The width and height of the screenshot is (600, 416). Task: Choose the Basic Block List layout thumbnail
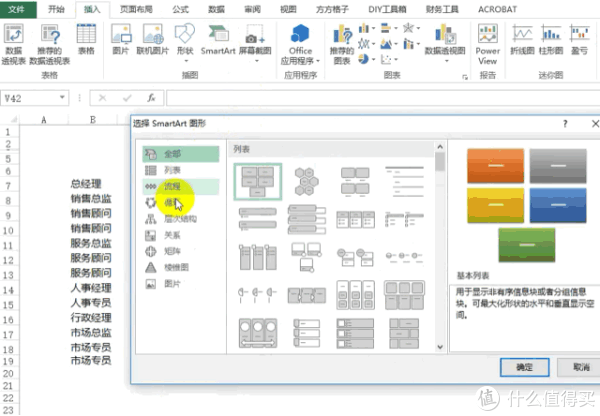pyautogui.click(x=258, y=182)
